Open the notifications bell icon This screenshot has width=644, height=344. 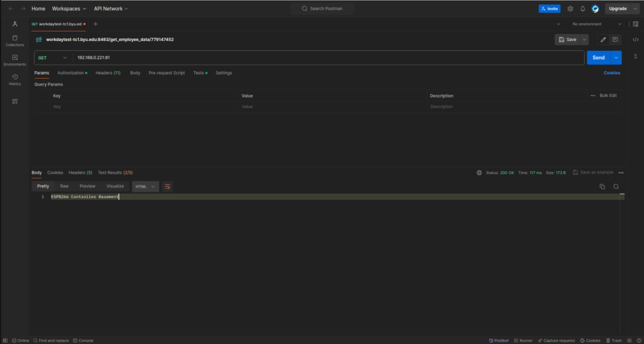pyautogui.click(x=582, y=9)
